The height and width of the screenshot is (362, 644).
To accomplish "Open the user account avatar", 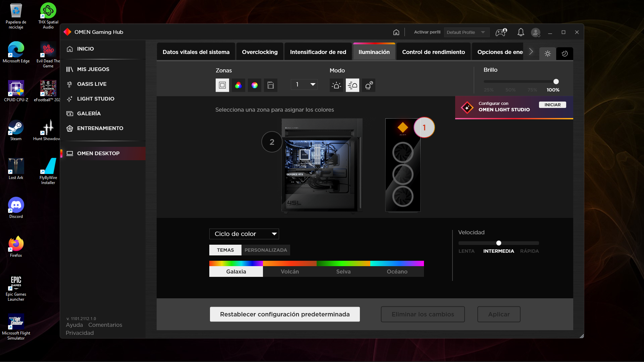I will pyautogui.click(x=536, y=32).
